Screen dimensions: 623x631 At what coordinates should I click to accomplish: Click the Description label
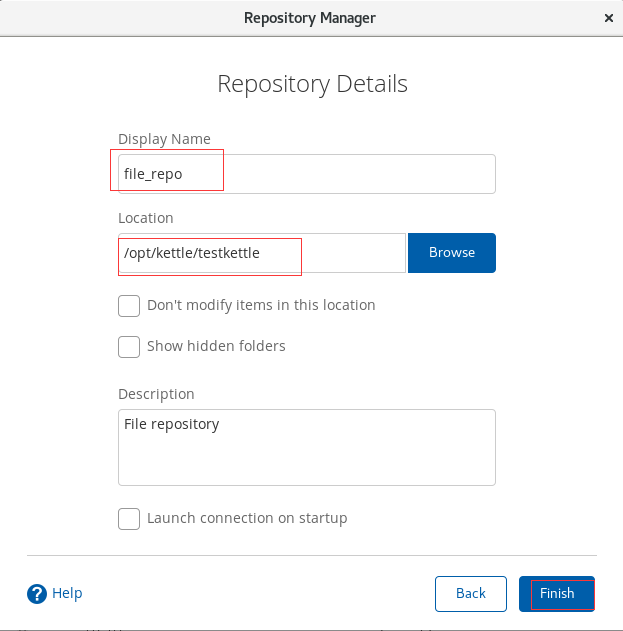tap(156, 394)
